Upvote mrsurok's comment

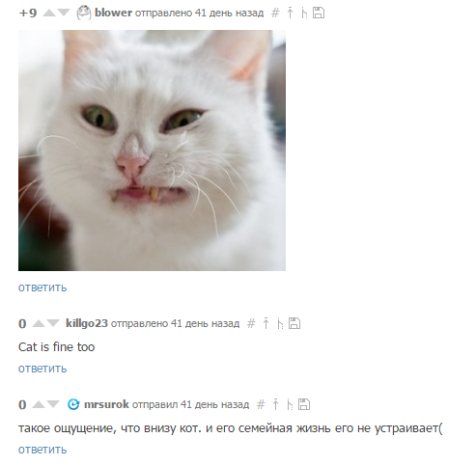click(x=39, y=404)
